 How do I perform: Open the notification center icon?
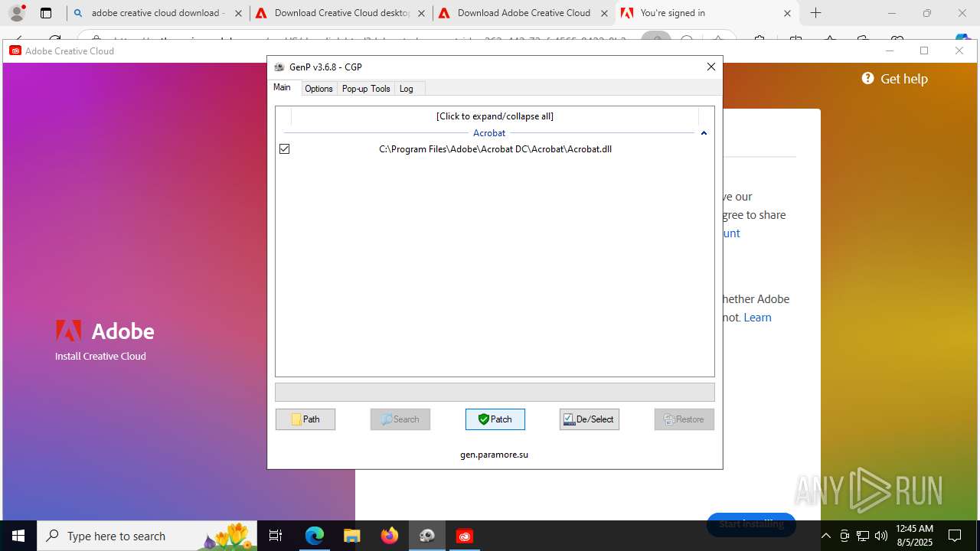[x=955, y=536]
